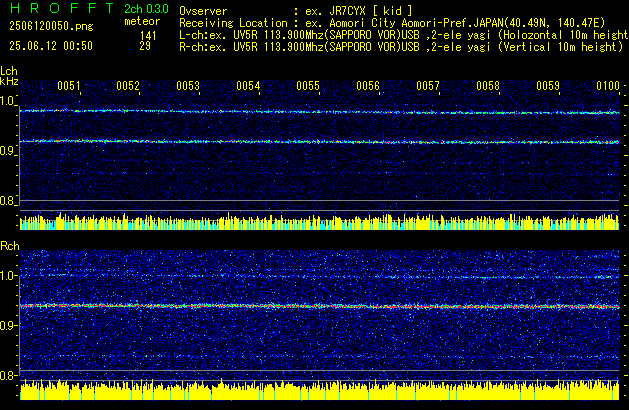Click the meteor count 141
Image resolution: width=629 pixels, height=410 pixels.
click(x=148, y=36)
